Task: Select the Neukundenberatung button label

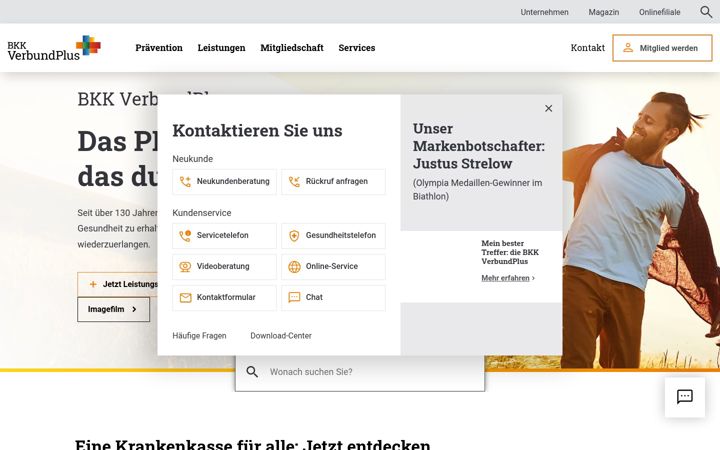Action: [233, 181]
